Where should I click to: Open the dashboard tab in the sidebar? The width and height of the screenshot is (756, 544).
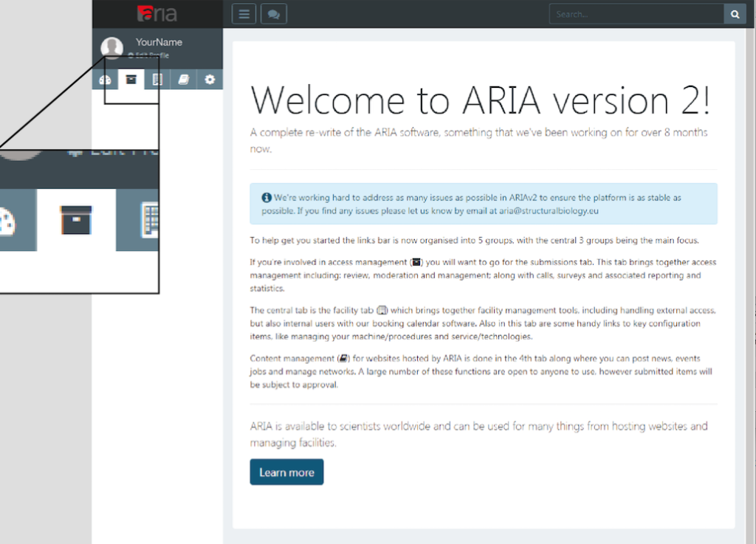(x=105, y=80)
